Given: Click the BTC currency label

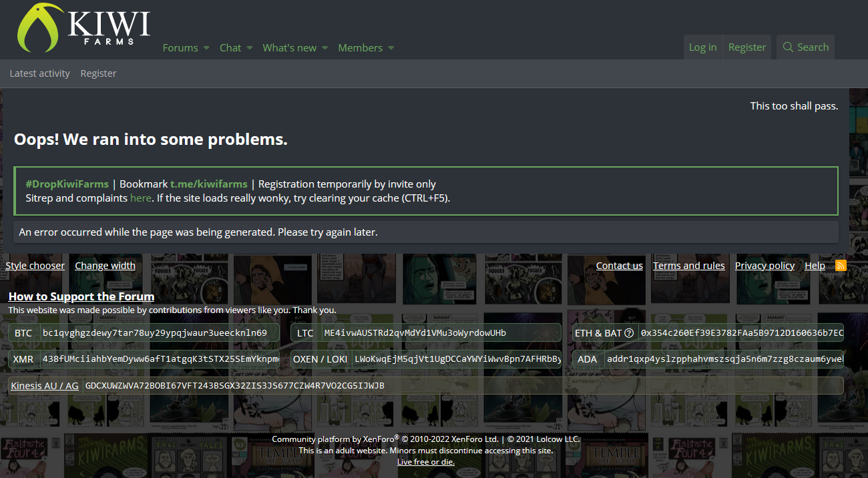Looking at the screenshot, I should 23,333.
